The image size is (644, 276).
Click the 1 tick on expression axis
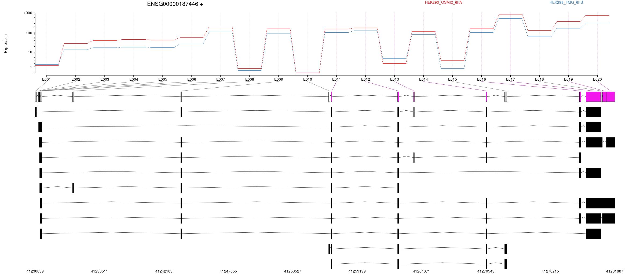(31, 67)
